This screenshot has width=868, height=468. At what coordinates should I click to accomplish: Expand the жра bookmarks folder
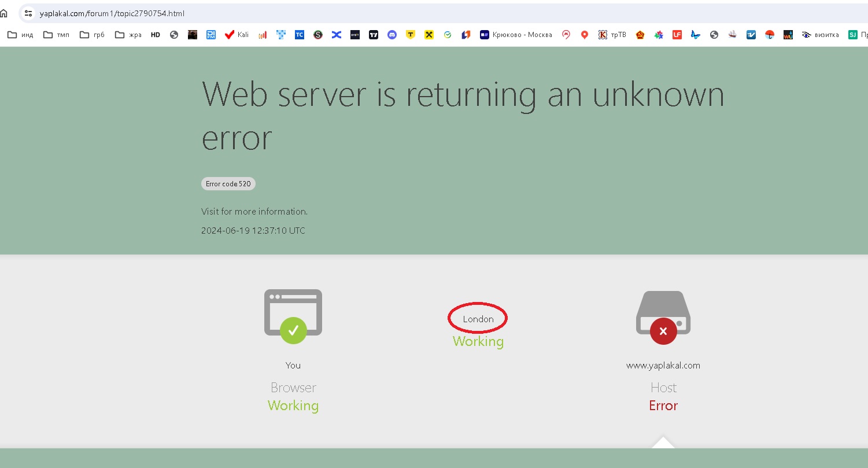[128, 35]
